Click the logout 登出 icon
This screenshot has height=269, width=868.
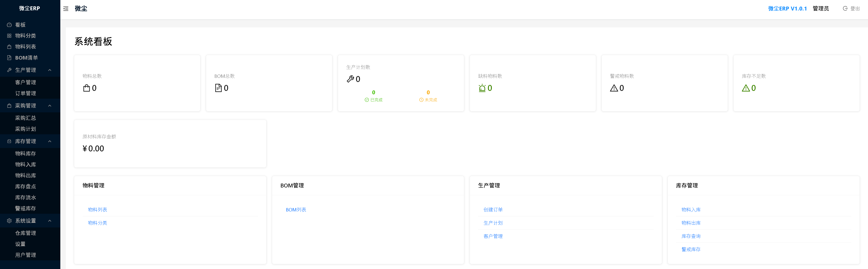click(x=845, y=8)
